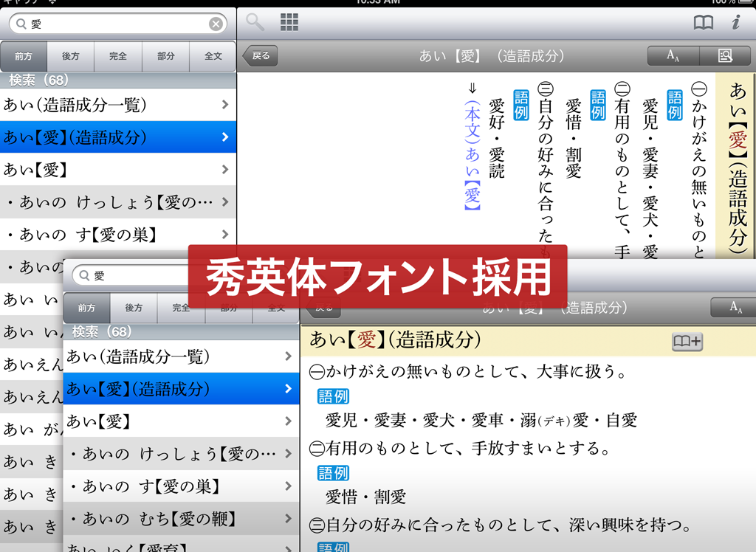
Task: Click the in-page search icon in header
Action: click(x=724, y=55)
